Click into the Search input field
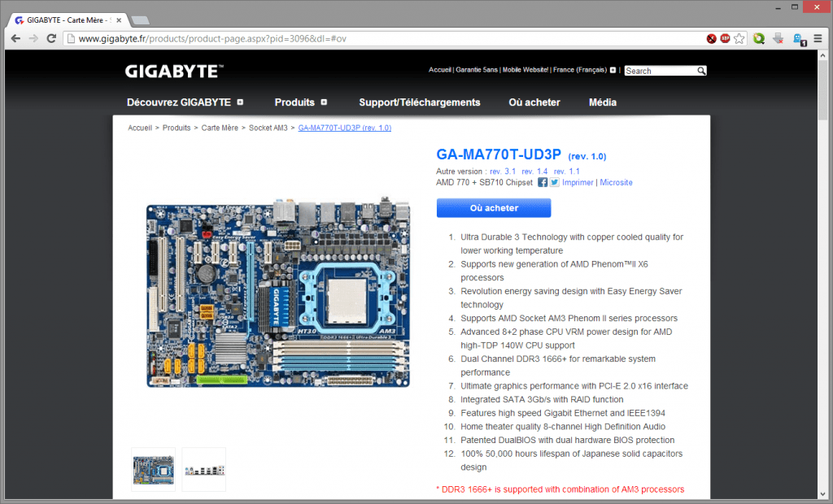This screenshot has width=833, height=504. pos(661,71)
